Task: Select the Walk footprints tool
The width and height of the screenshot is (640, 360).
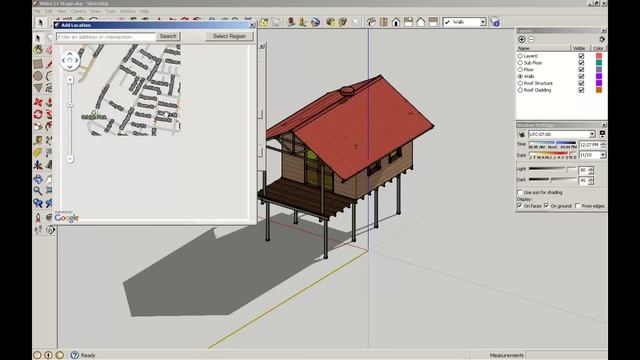Action: pyautogui.click(x=38, y=230)
